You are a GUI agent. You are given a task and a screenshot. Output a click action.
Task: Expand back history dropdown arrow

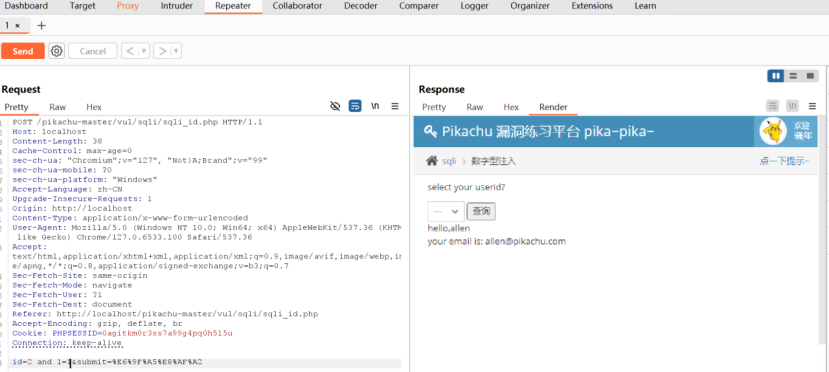[x=144, y=51]
